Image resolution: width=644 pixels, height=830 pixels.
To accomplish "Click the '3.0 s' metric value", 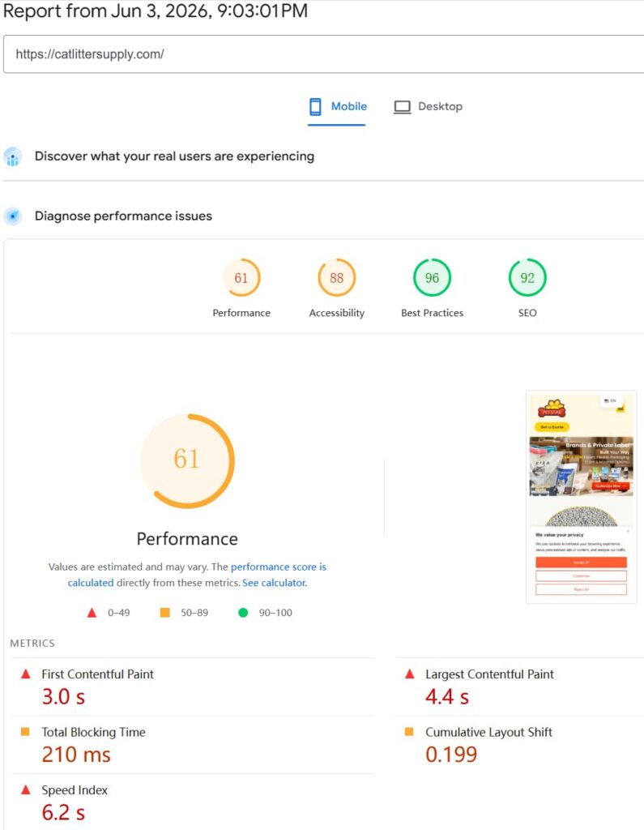I will point(63,696).
